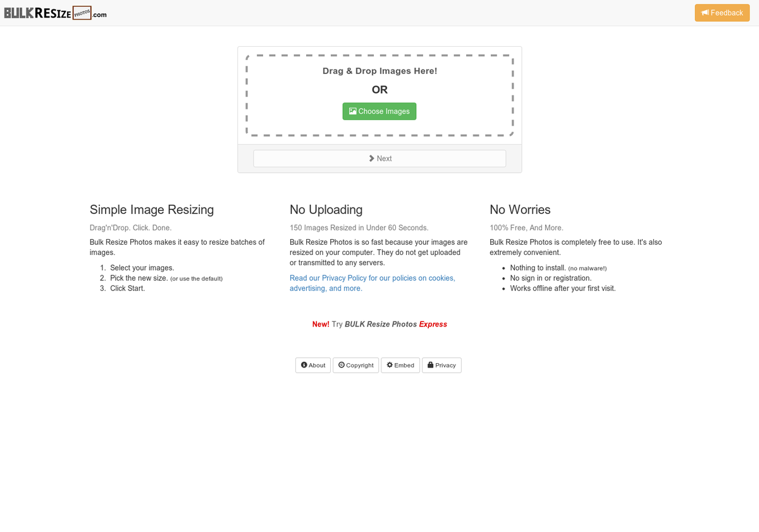Image resolution: width=759 pixels, height=532 pixels.
Task: Click 'Works offline after your first visit.' text
Action: point(563,288)
